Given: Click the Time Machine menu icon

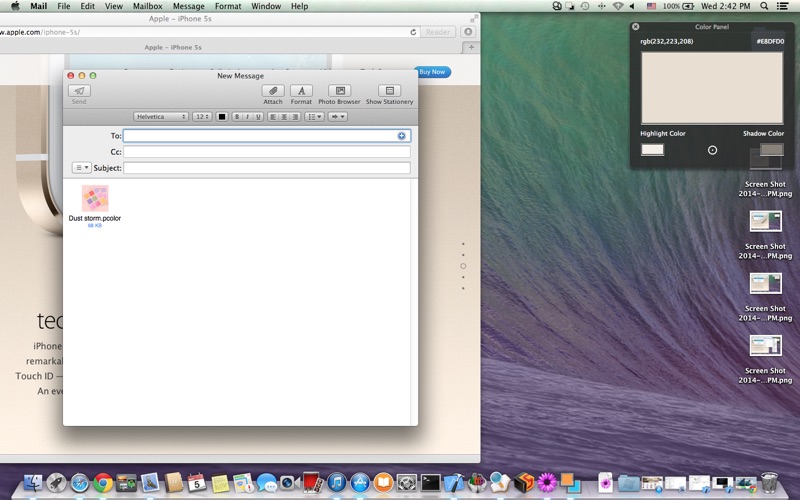Looking at the screenshot, I should (x=585, y=6).
